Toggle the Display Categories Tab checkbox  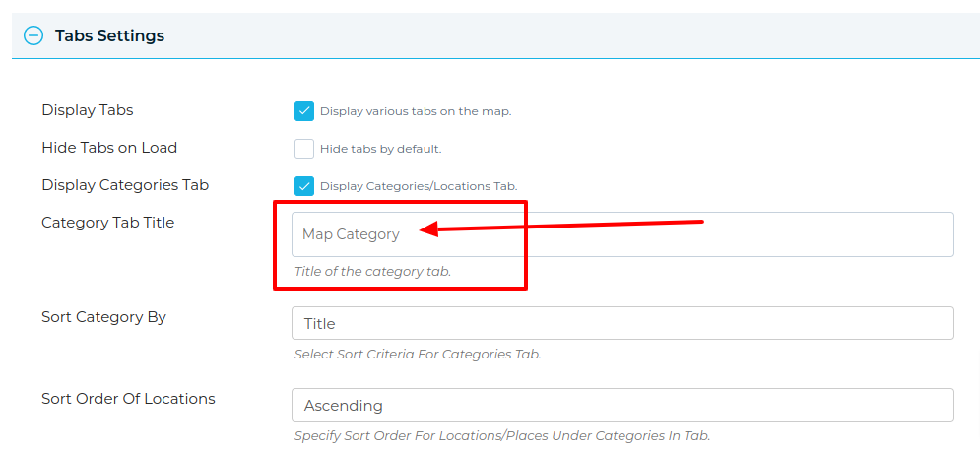tap(303, 186)
